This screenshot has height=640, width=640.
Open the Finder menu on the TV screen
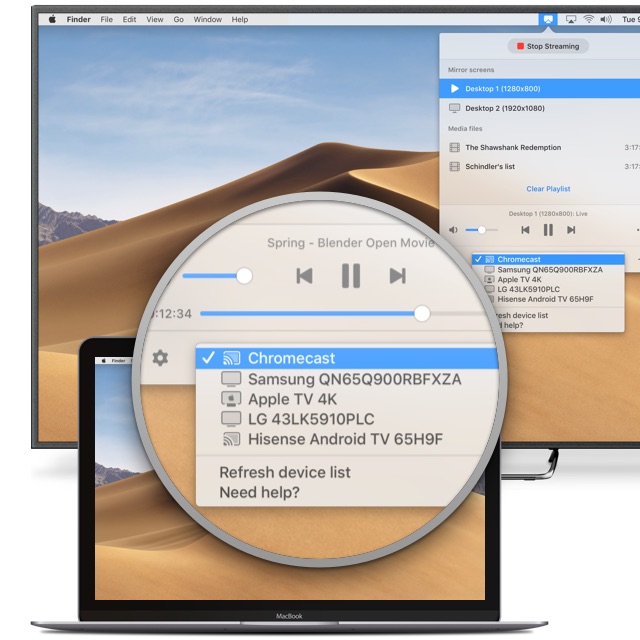pos(78,19)
